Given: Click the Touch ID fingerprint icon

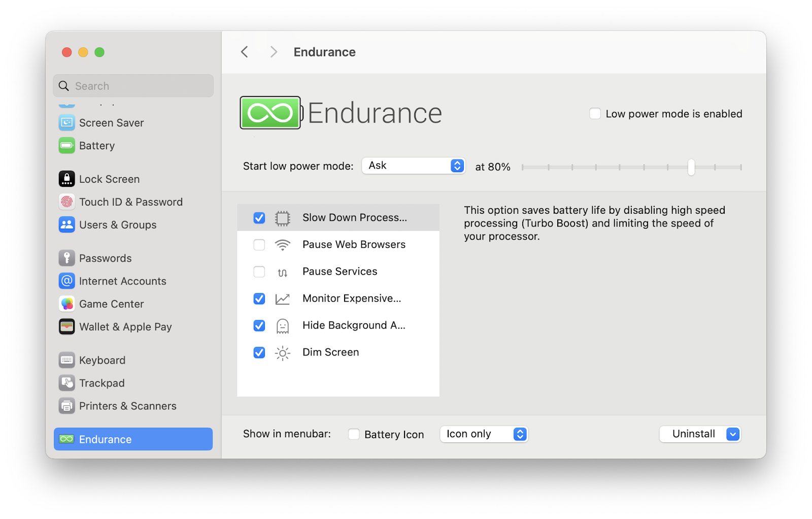Looking at the screenshot, I should click(x=66, y=202).
